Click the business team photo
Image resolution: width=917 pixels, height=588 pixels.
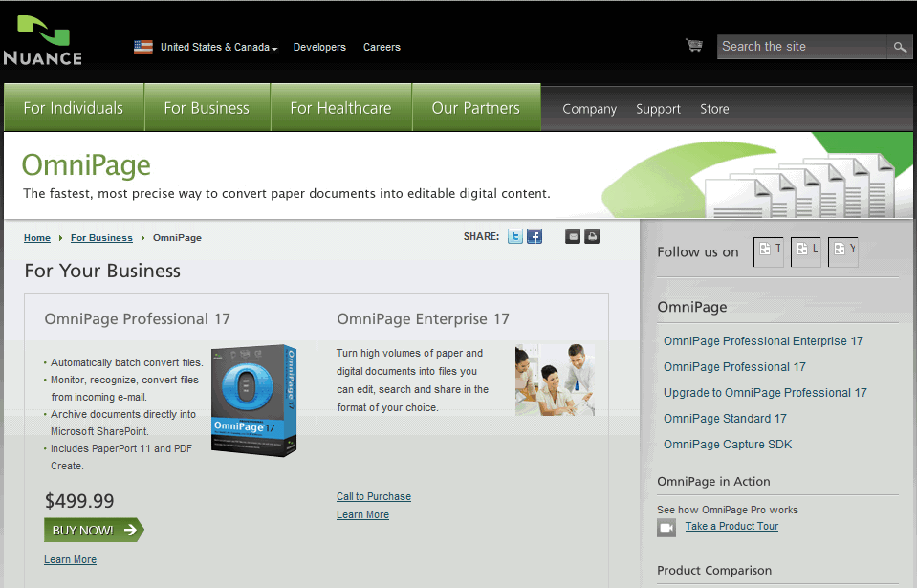pyautogui.click(x=555, y=380)
